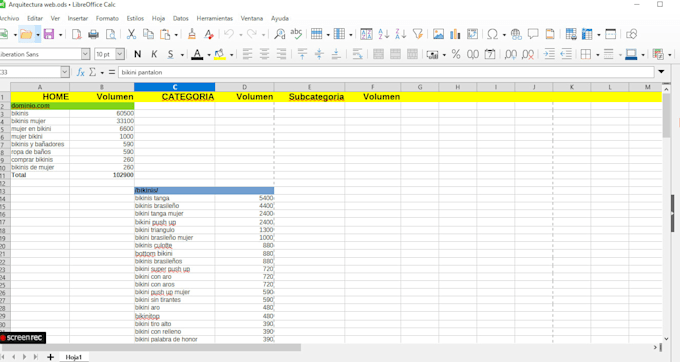Click the horizontal scrollbar thumb
The width and height of the screenshot is (680, 362).
[150, 347]
